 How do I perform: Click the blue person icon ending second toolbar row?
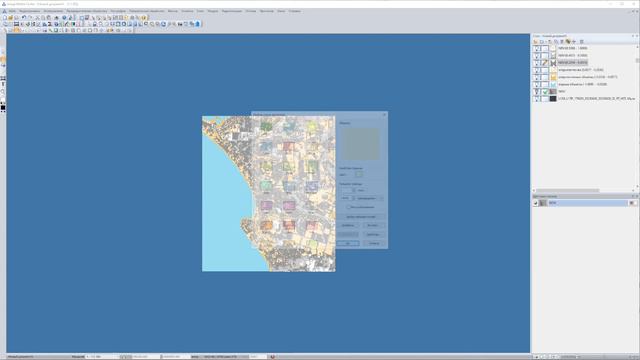coord(198,24)
